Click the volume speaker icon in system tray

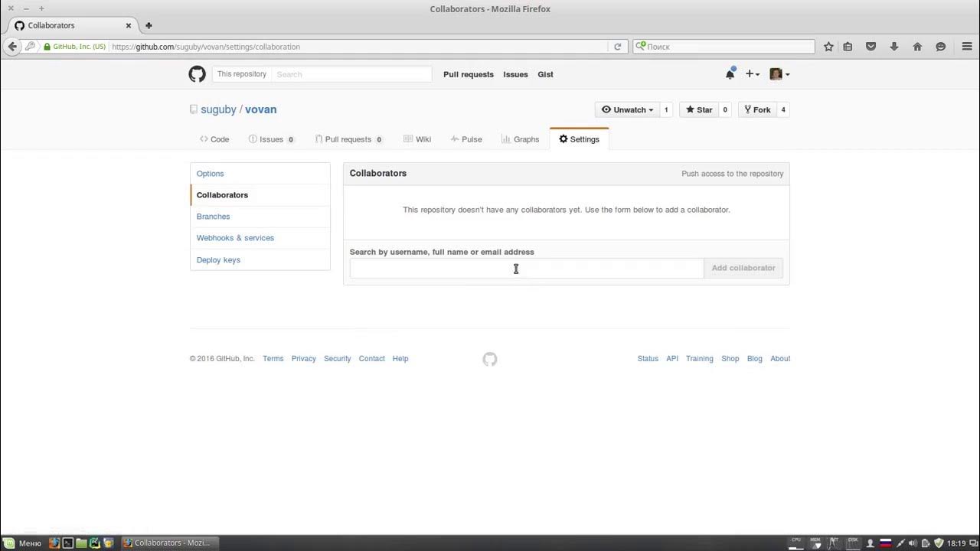(913, 543)
